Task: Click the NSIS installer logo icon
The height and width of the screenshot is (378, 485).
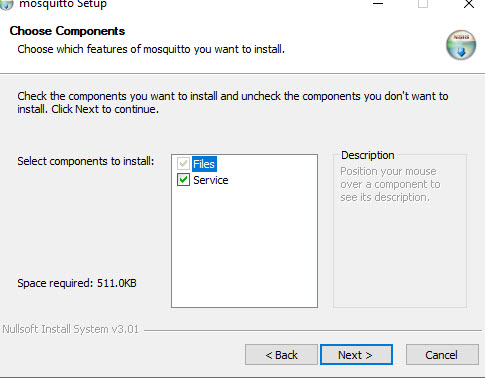Action: tap(461, 45)
